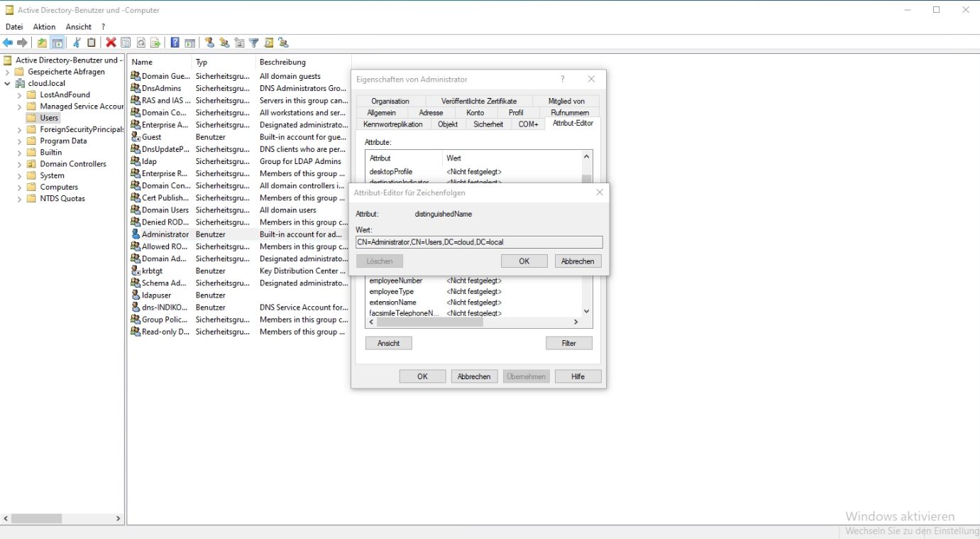Viewport: 980px width, 539px height.
Task: Click the ldapuser account icon
Action: tap(136, 295)
